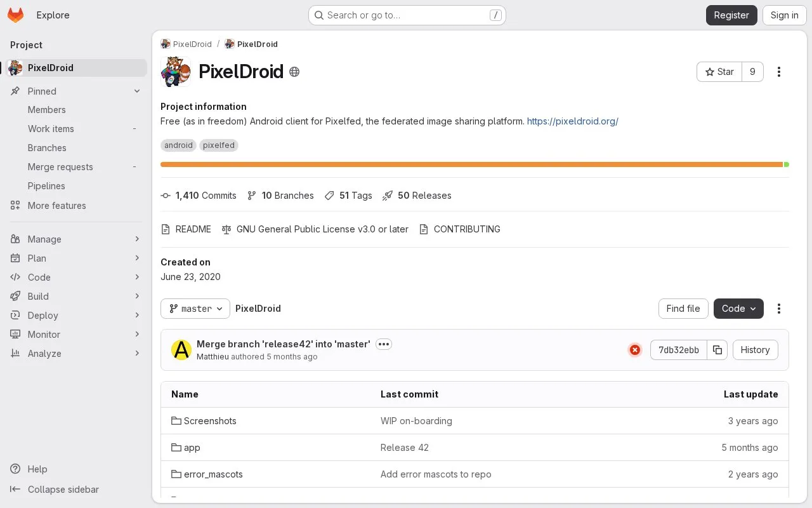Open Pipelines in sidebar

(76, 186)
